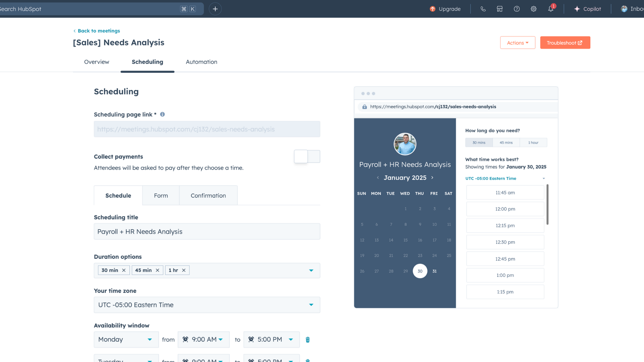The width and height of the screenshot is (644, 362).
Task: Open the Monday day dropdown
Action: pos(126,340)
